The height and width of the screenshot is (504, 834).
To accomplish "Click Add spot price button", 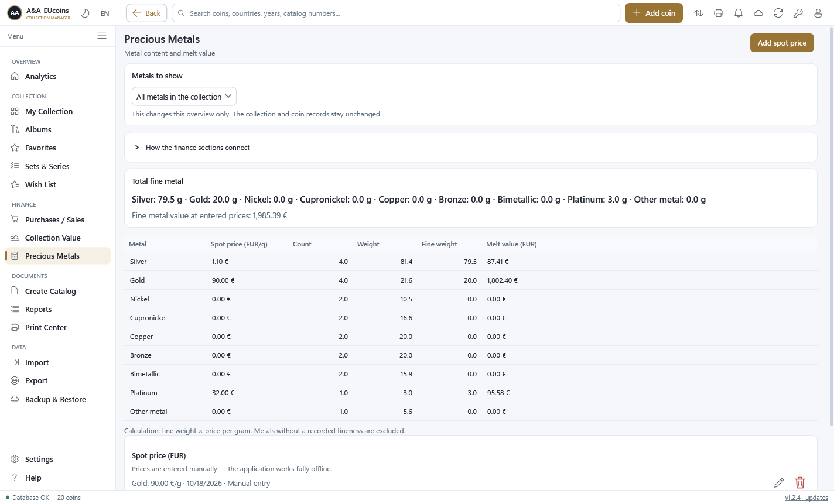I will [782, 43].
